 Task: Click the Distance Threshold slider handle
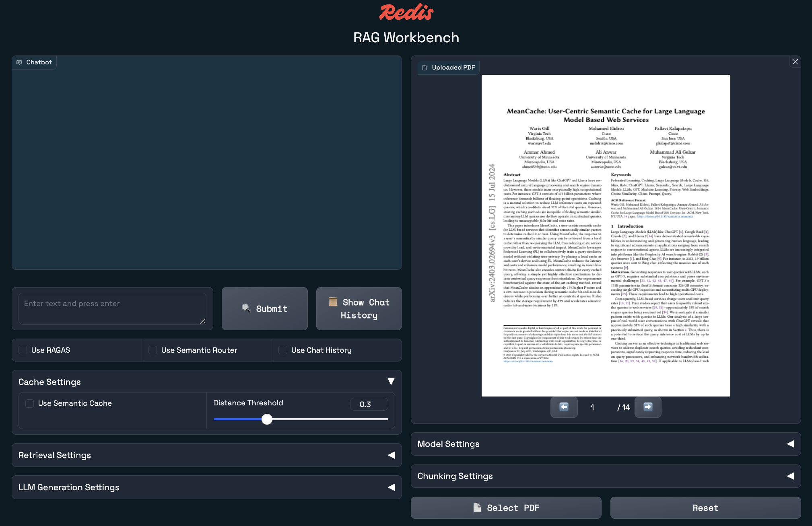[267, 419]
